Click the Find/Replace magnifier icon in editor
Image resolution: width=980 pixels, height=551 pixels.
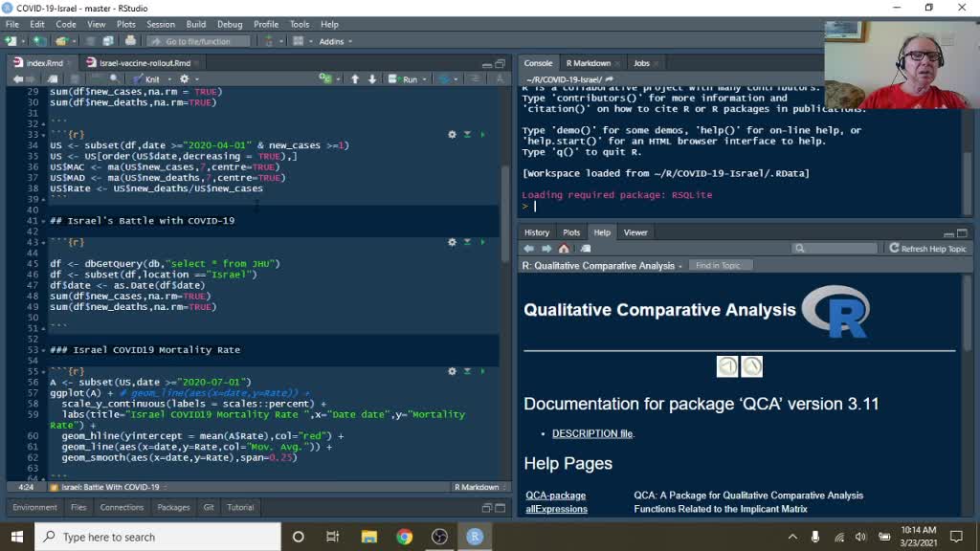coord(114,79)
